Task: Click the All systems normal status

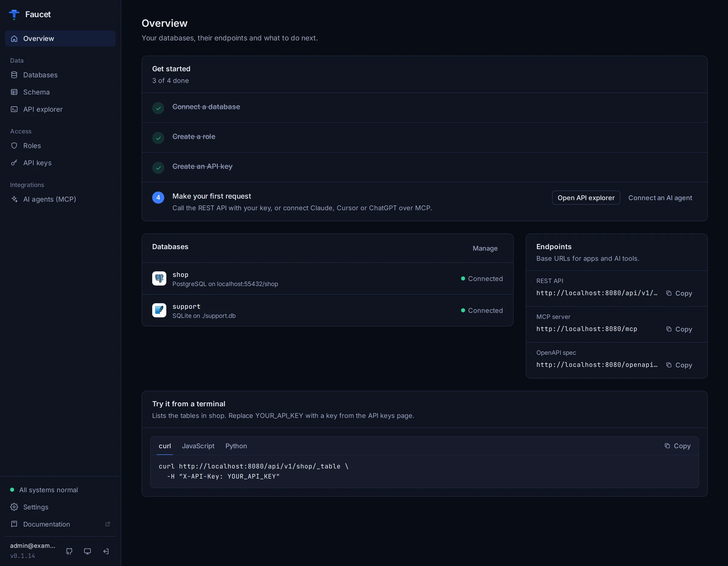Action: coord(44,490)
